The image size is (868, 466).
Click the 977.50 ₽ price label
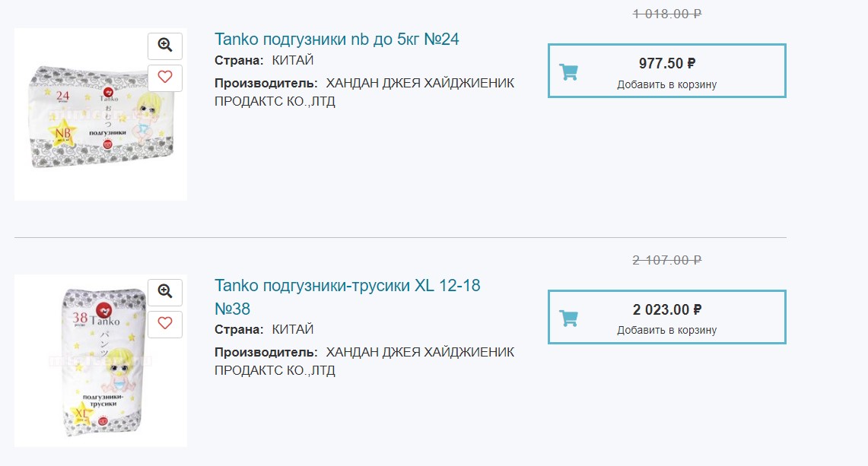pos(666,62)
